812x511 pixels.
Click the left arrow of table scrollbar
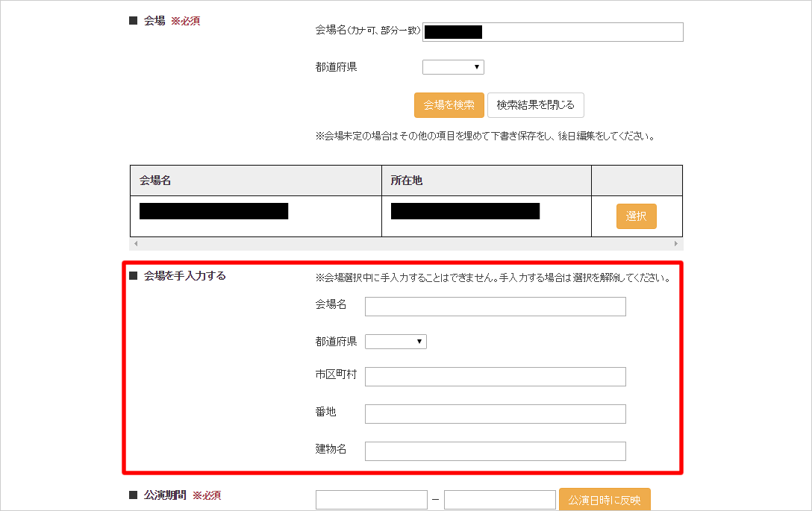[135, 244]
